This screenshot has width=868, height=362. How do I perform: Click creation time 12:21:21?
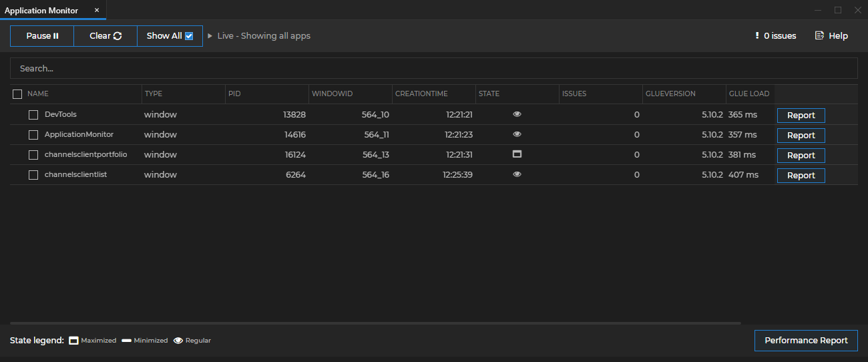pyautogui.click(x=459, y=115)
